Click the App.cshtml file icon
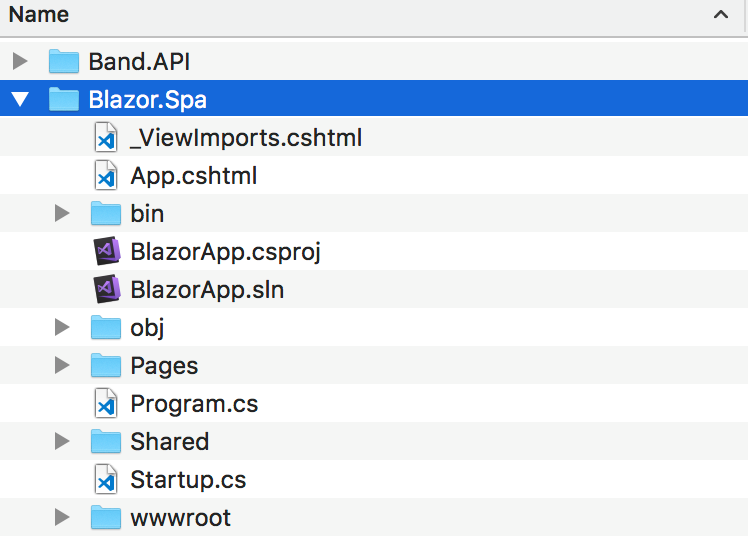Screen dimensions: 748x540 click(x=106, y=176)
